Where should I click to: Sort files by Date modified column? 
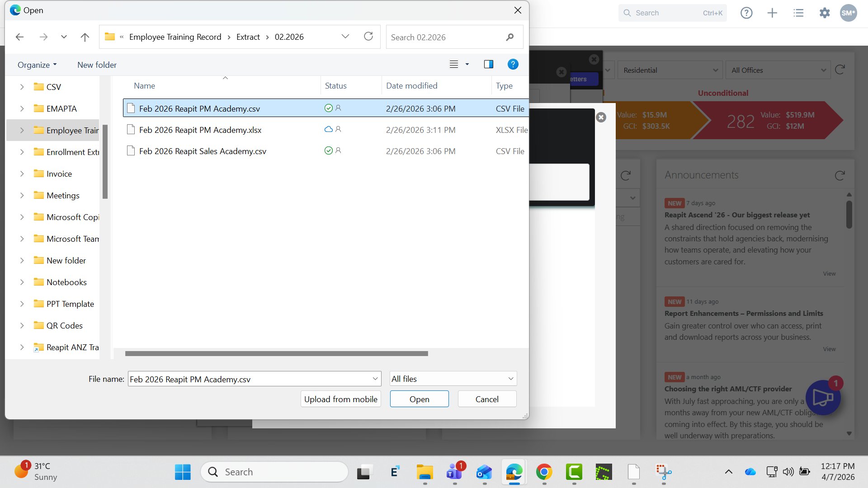[x=411, y=86]
